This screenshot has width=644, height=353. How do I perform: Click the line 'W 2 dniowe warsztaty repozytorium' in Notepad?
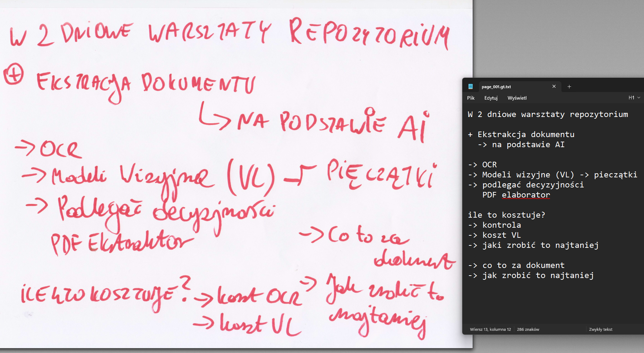[548, 115]
